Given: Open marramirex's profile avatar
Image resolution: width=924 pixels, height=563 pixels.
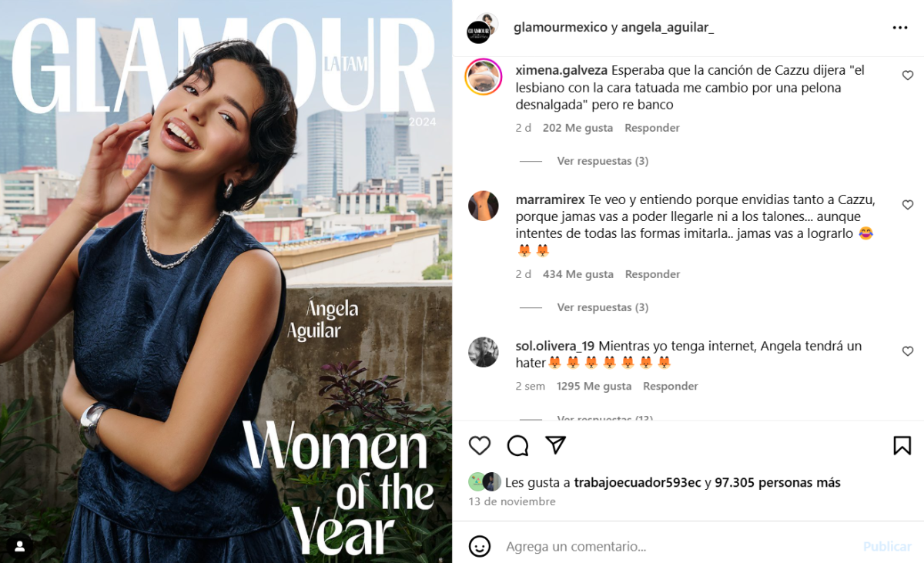Looking at the screenshot, I should coord(484,206).
